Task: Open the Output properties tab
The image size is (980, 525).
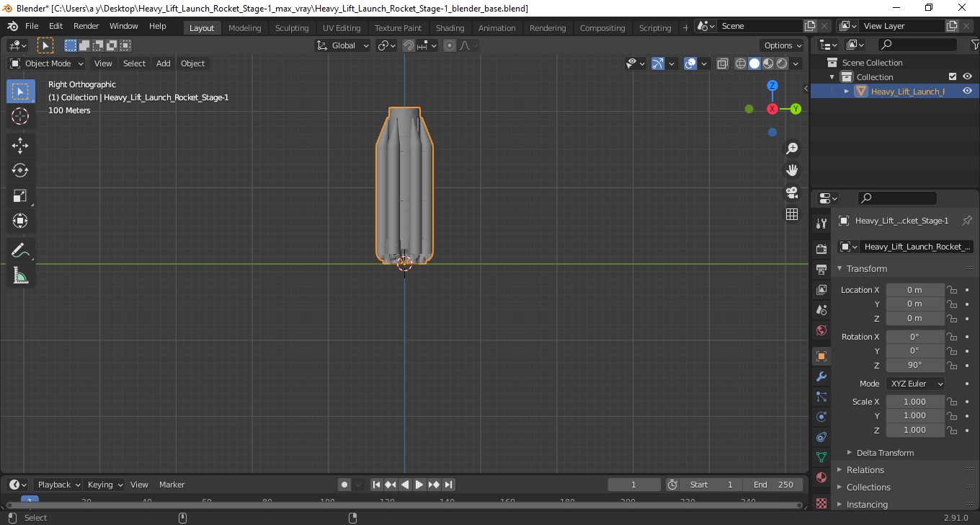Action: pos(821,270)
